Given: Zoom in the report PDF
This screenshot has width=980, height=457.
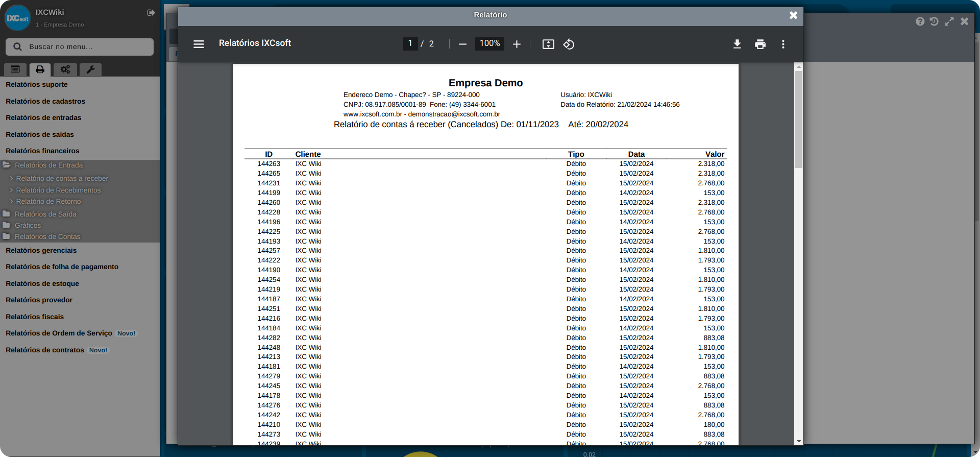Looking at the screenshot, I should tap(517, 44).
